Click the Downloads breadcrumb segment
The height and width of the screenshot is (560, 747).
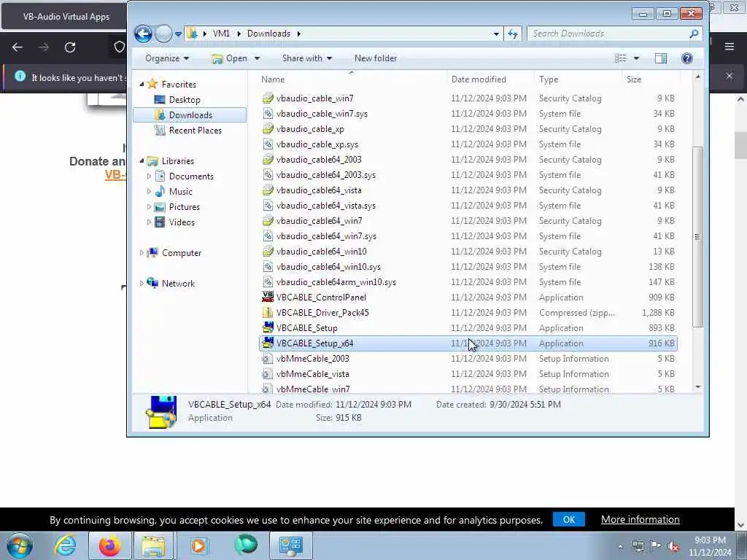click(268, 34)
